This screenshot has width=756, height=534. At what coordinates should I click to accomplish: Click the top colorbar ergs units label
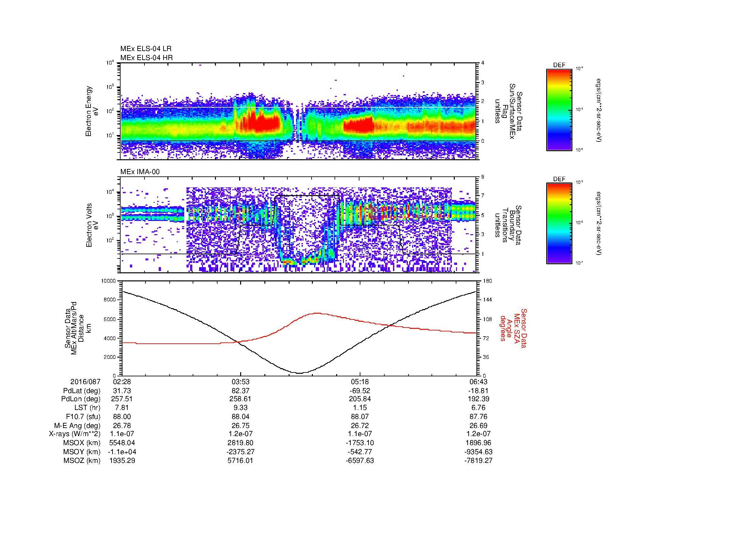coord(600,110)
